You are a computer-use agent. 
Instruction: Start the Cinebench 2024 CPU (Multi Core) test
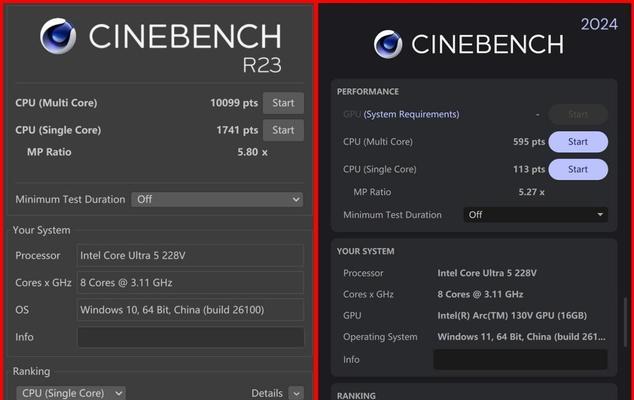pyautogui.click(x=578, y=142)
